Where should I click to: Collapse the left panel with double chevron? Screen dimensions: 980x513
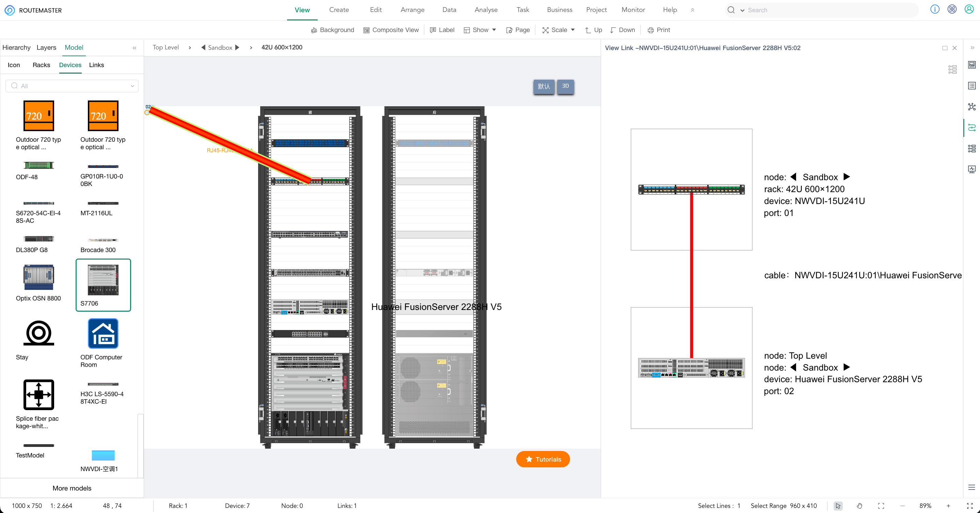click(x=135, y=48)
